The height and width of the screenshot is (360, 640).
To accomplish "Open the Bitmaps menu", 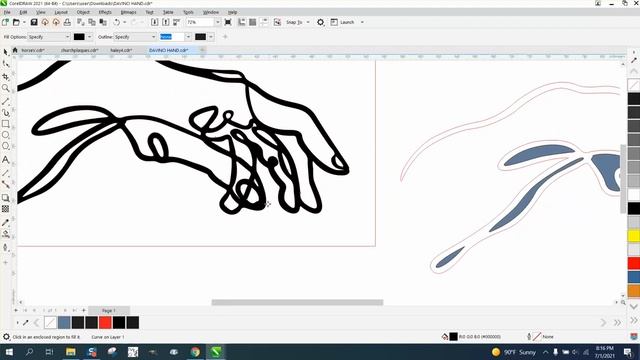I will coord(128,12).
